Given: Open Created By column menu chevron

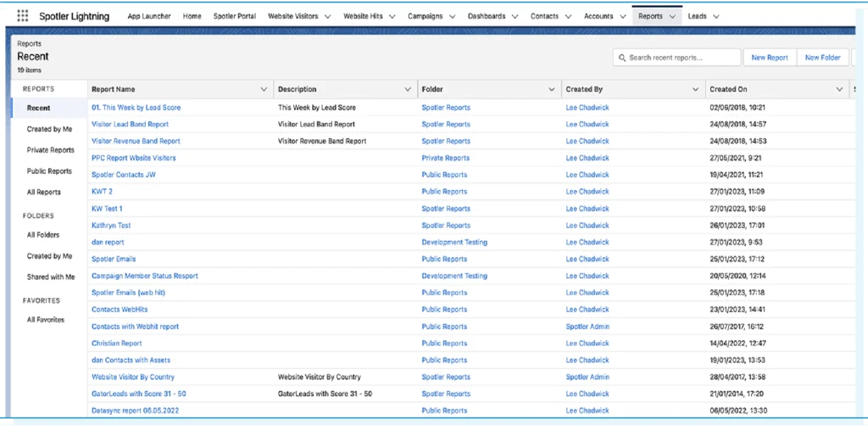Looking at the screenshot, I should (x=695, y=89).
